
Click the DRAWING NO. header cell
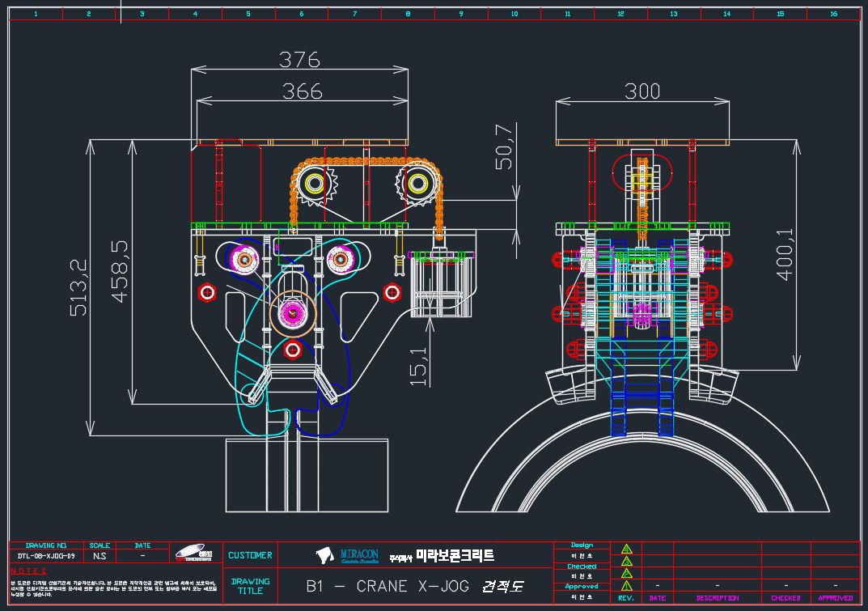(x=46, y=545)
